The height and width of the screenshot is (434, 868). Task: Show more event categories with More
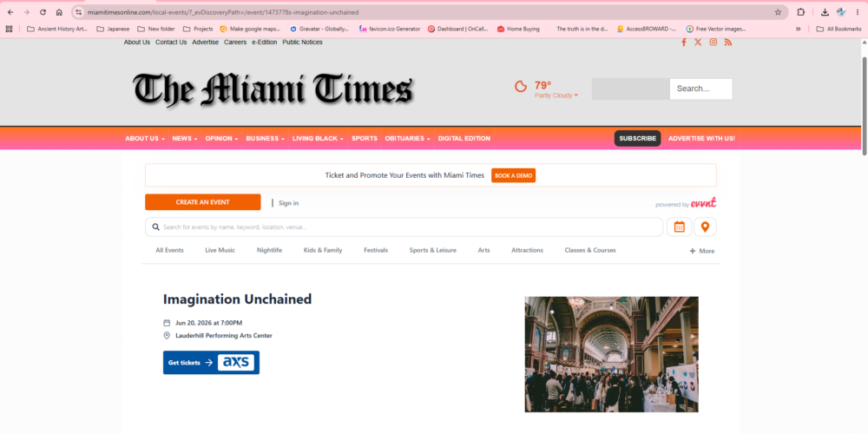point(702,251)
